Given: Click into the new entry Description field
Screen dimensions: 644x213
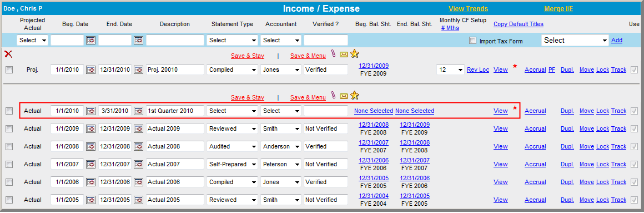Looking at the screenshot, I should pos(175,40).
